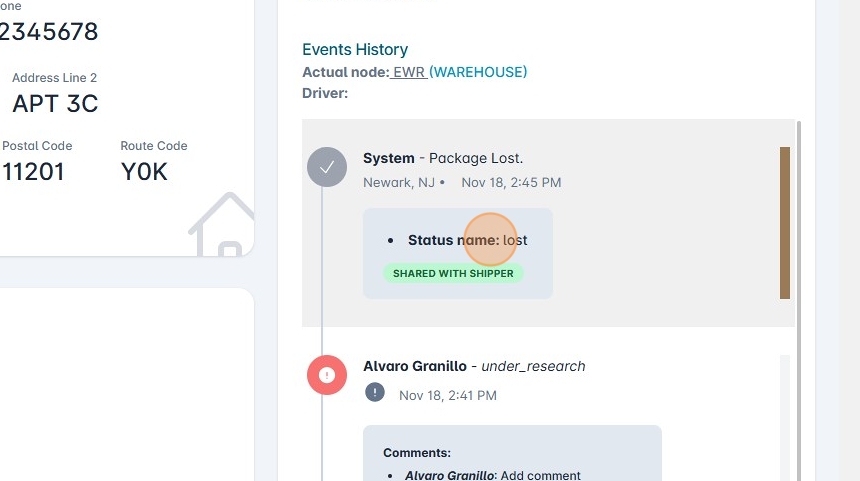Click the small dark info icon
This screenshot has width=860, height=481.
(x=375, y=392)
